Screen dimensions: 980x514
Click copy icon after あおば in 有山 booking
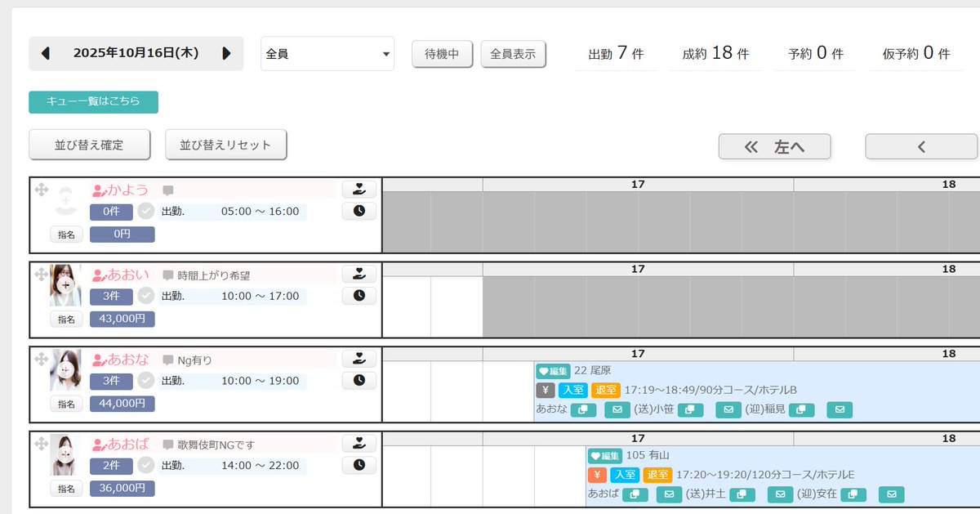(635, 495)
